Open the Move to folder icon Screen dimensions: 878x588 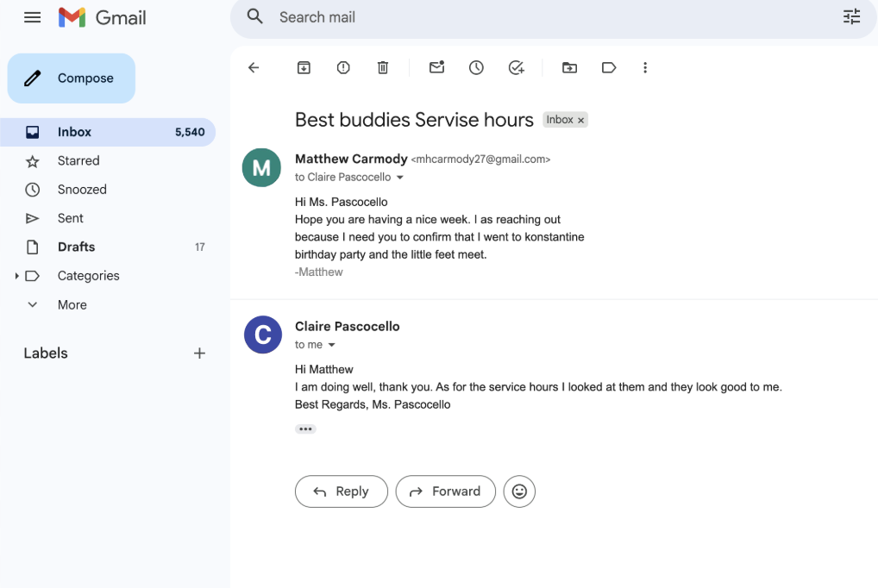coord(569,67)
